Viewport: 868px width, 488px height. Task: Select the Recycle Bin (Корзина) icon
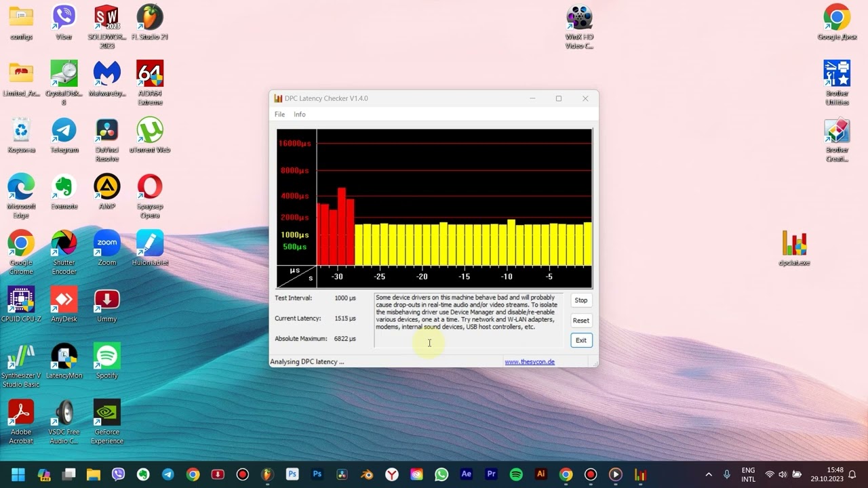(21, 135)
